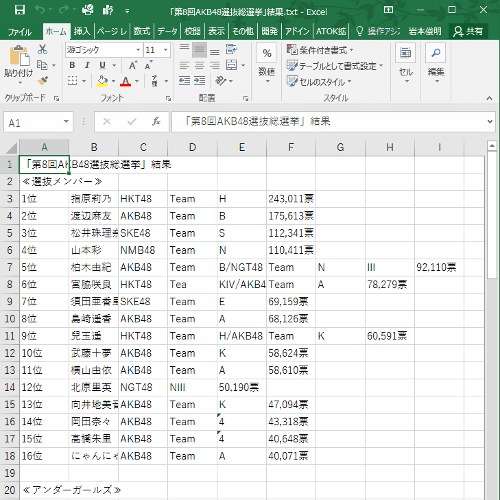Decrease indent icon
500x500 pixels.
coord(184,81)
